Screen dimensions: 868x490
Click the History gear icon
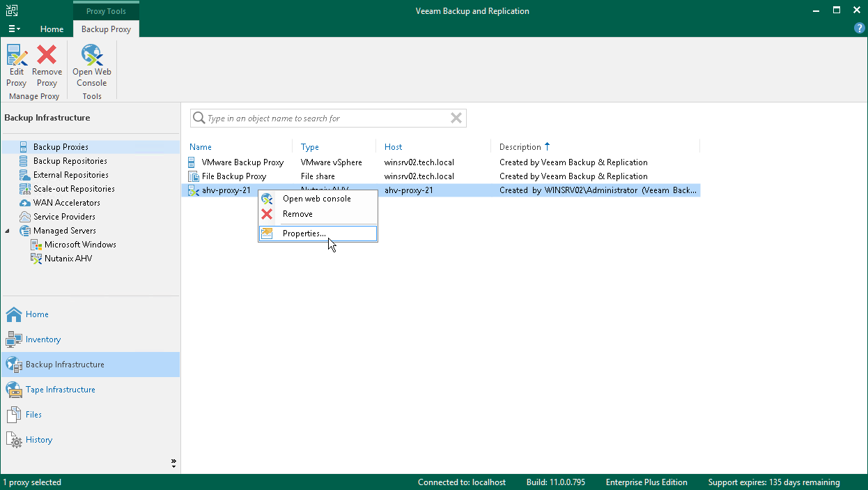[14, 440]
